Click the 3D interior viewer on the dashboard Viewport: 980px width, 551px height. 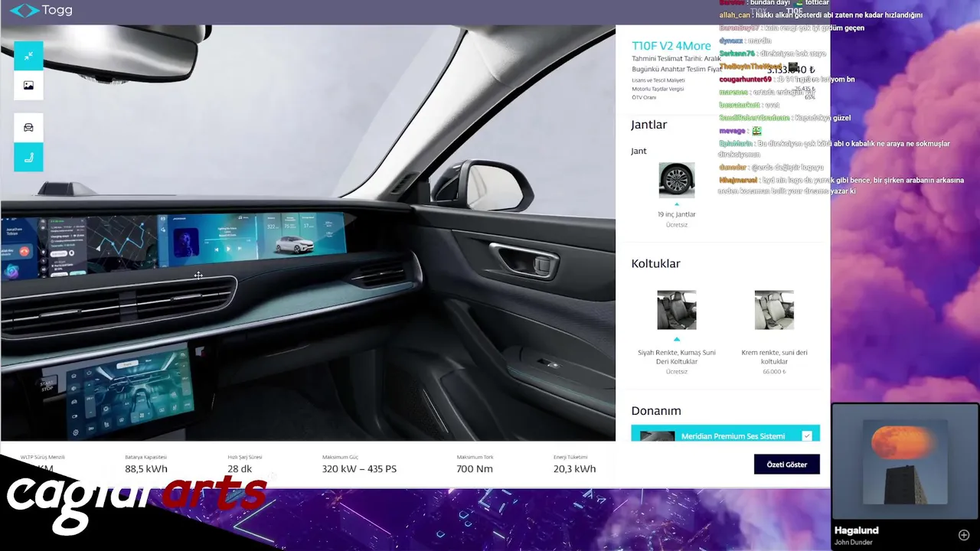point(308,233)
